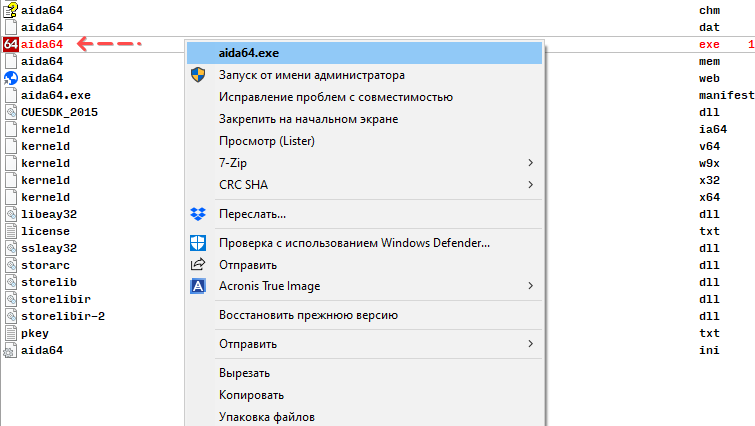Click the share arrow icon beside Отправить
This screenshot has height=426, width=755.
click(x=198, y=264)
